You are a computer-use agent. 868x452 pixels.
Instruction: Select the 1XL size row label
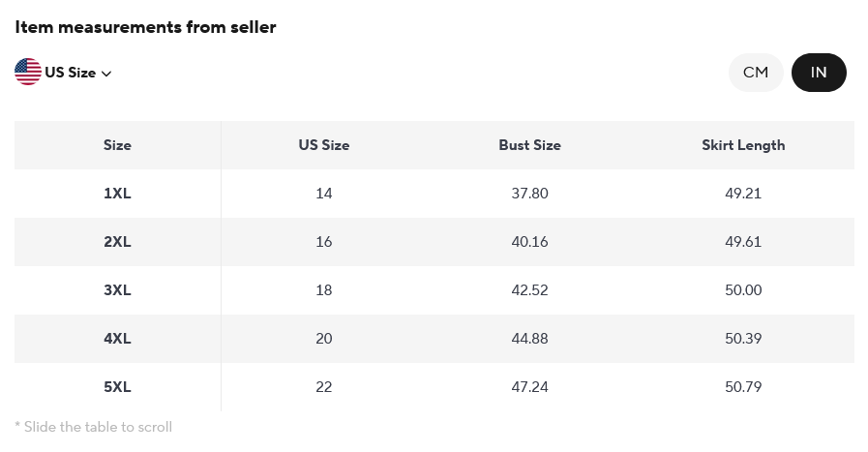coord(117,194)
